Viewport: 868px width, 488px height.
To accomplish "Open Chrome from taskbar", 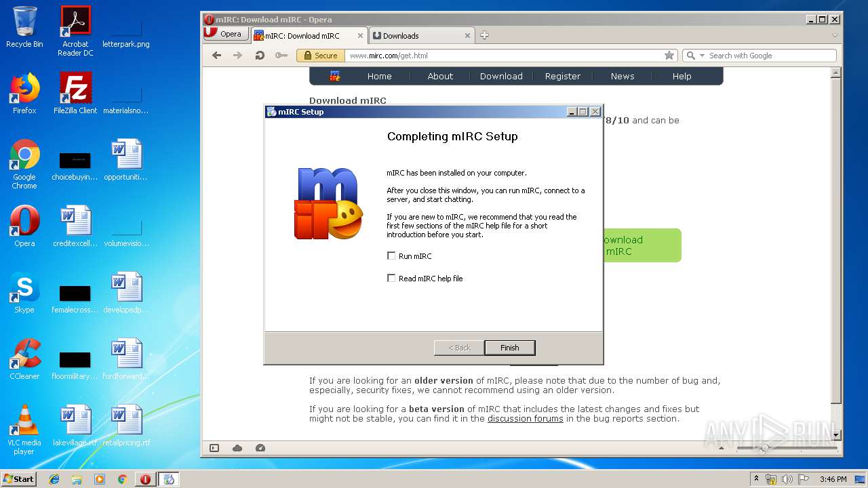I will (122, 479).
